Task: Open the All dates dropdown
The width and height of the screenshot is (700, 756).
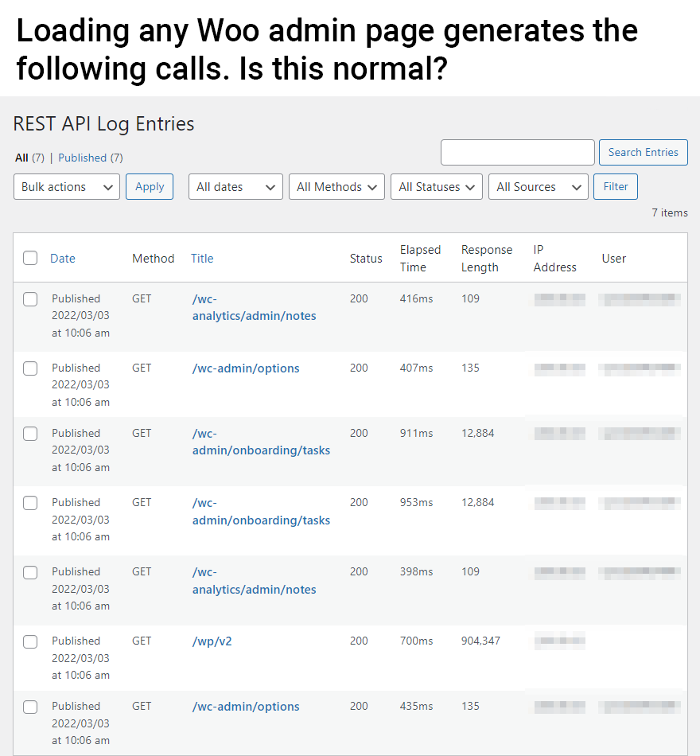Action: tap(235, 186)
